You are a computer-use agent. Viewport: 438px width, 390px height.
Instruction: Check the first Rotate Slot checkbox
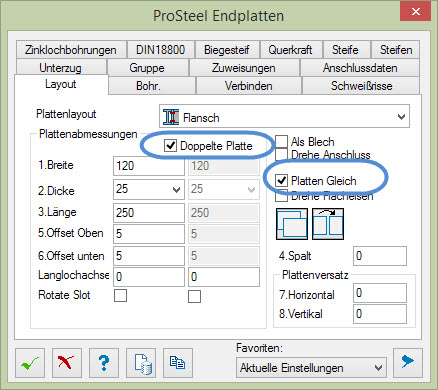[x=120, y=295]
